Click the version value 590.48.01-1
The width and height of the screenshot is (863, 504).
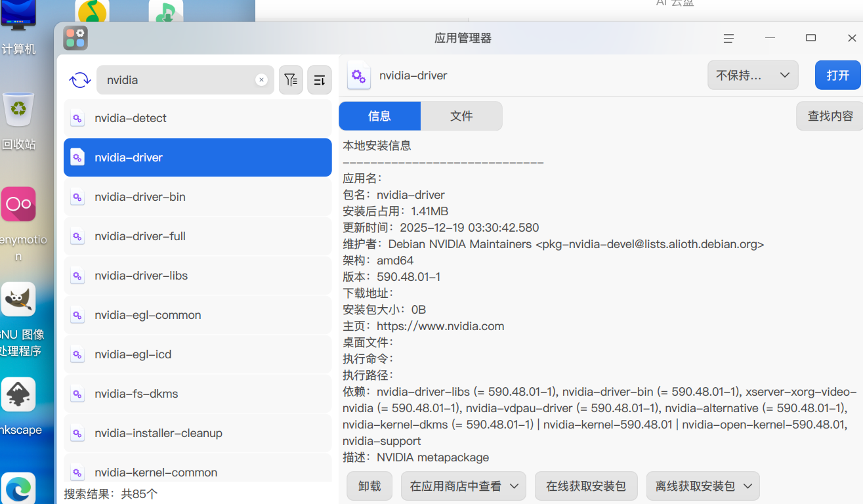click(409, 277)
